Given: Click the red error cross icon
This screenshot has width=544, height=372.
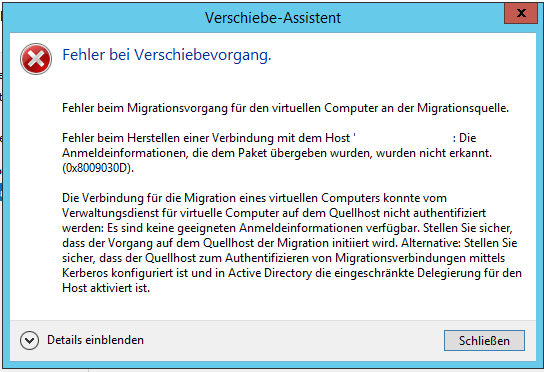Looking at the screenshot, I should click(x=36, y=59).
